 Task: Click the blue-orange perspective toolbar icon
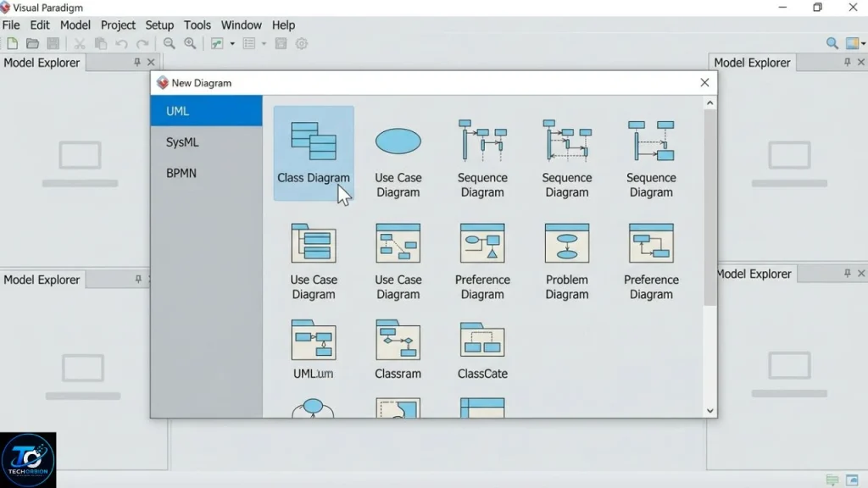pos(852,44)
